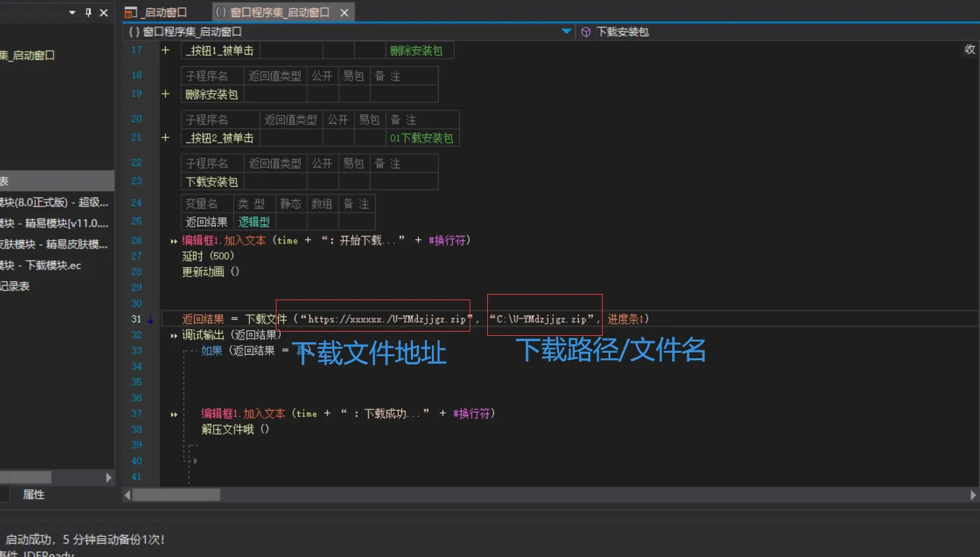Click the cube icon beside 下载安装包
980x557 pixels.
(584, 31)
